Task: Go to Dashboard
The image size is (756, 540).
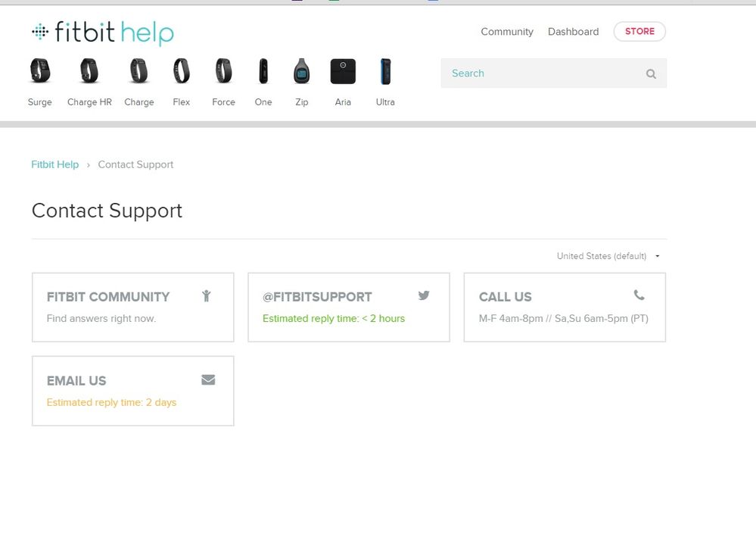Action: 574,32
